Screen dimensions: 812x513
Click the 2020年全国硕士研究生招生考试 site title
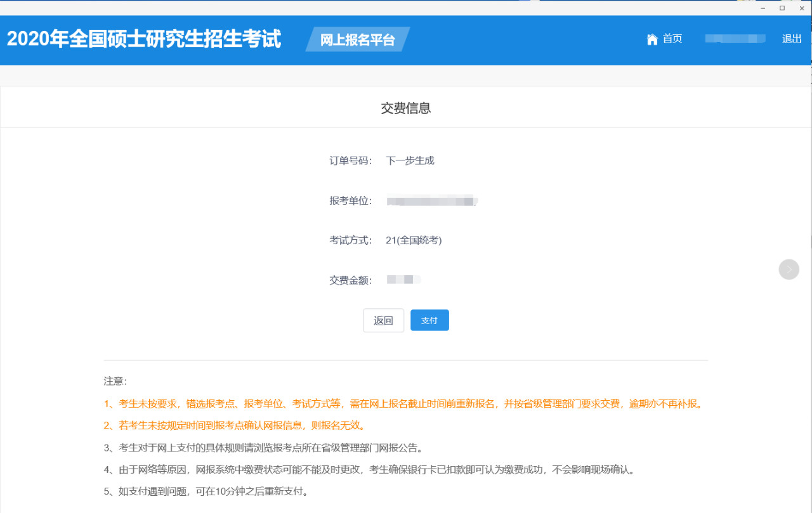(144, 39)
